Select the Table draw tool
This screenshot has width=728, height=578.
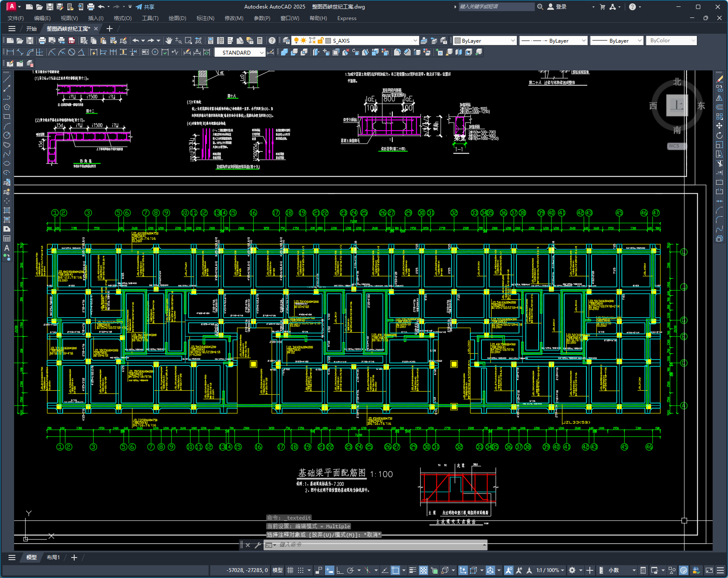click(6, 238)
